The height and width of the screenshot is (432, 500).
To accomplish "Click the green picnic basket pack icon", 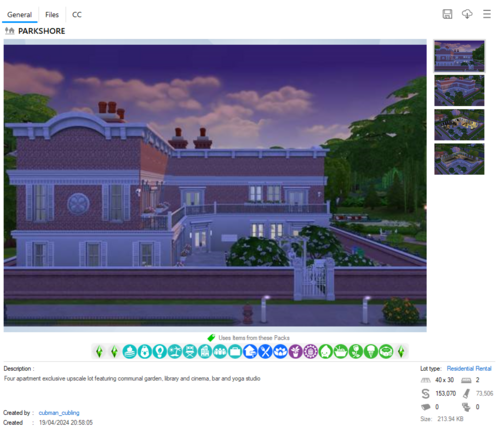I will (x=341, y=351).
